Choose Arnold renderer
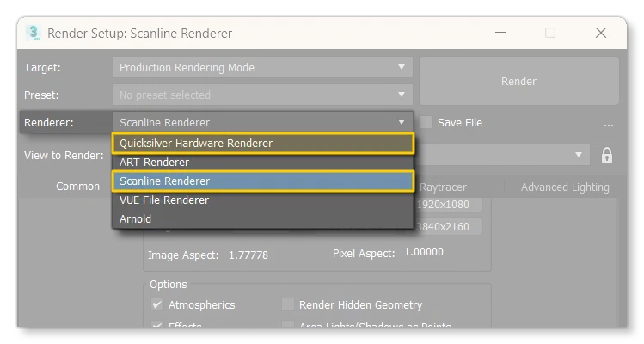The image size is (644, 344). [x=263, y=218]
